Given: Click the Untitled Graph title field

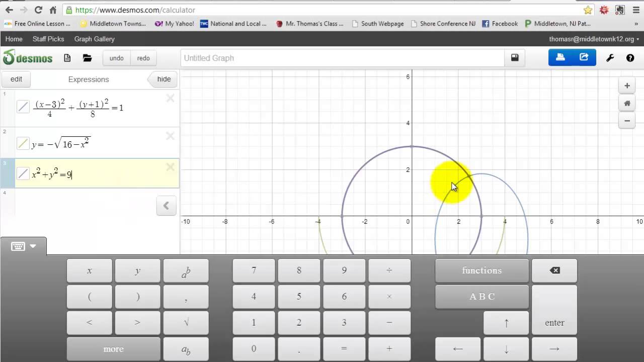Looking at the screenshot, I should [x=343, y=58].
